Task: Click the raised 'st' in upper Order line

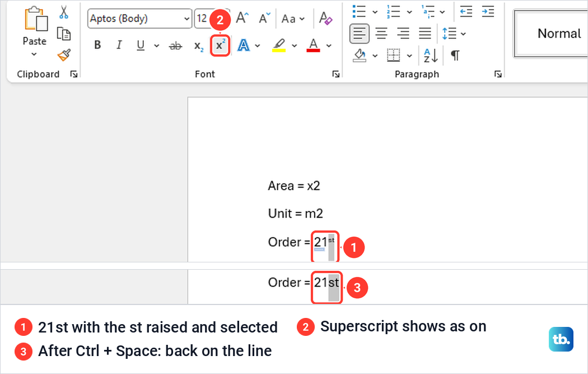Action: pyautogui.click(x=331, y=240)
